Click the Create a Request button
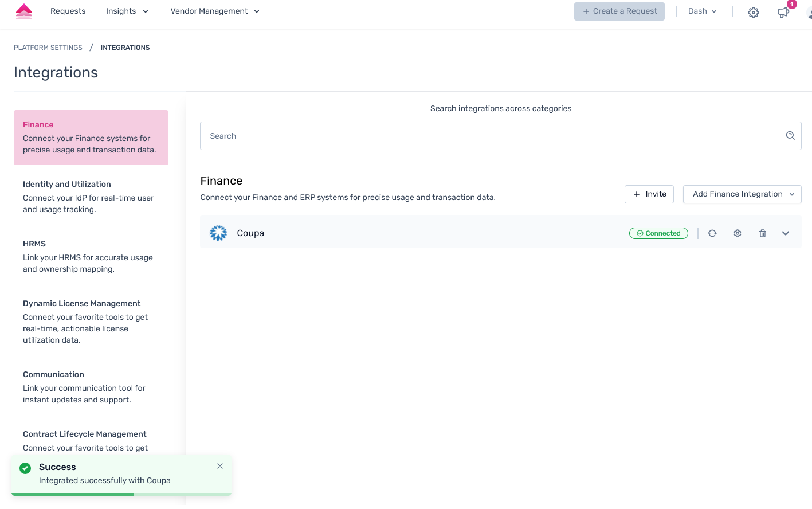Screen dimensions: 812x509 (x=619, y=11)
